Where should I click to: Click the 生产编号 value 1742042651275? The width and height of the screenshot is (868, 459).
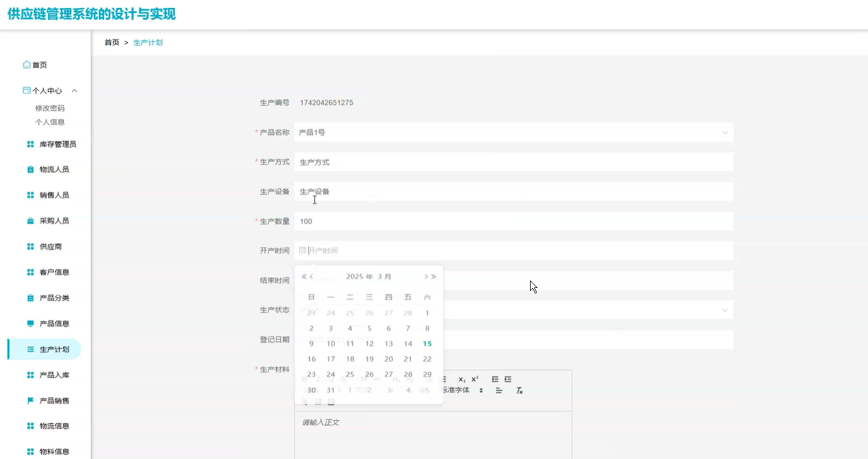(326, 103)
